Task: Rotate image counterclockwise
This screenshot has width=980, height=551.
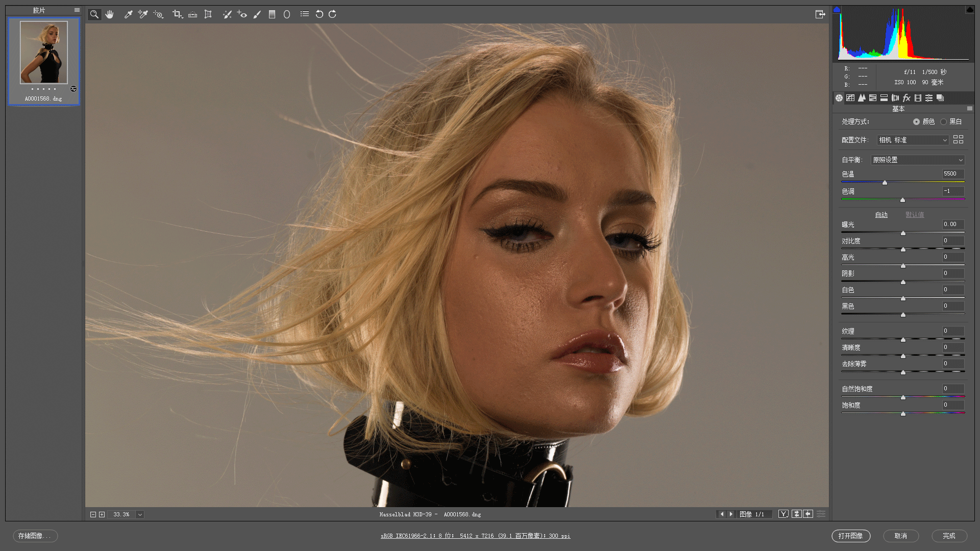Action: click(319, 14)
